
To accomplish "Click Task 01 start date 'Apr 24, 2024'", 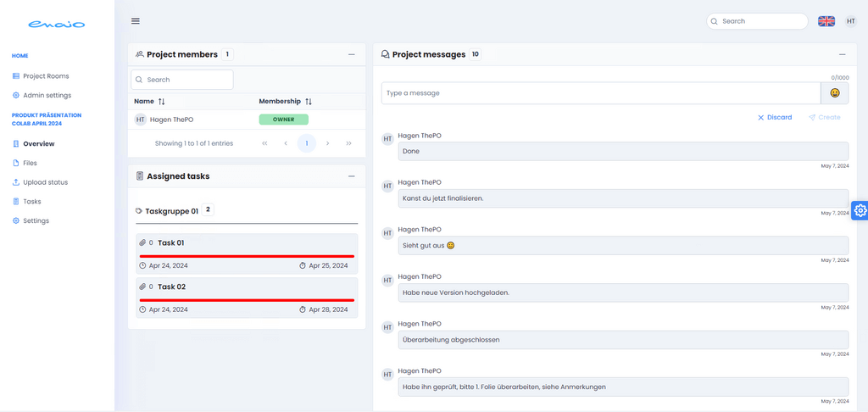I will click(x=169, y=266).
